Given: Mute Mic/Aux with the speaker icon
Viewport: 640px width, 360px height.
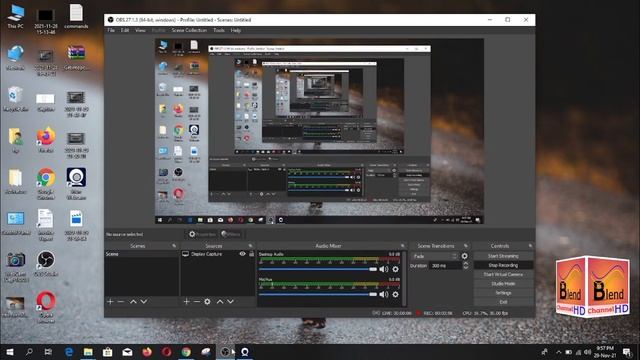Looking at the screenshot, I should (x=383, y=294).
